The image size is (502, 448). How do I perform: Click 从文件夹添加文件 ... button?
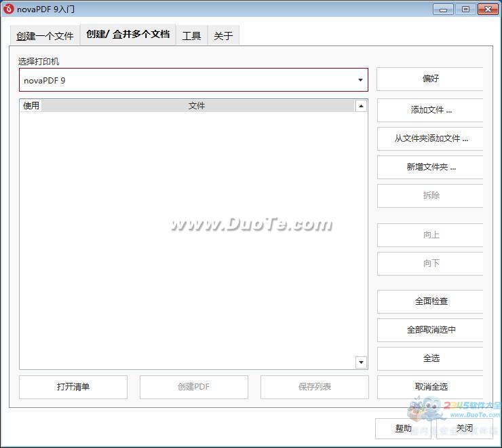[x=430, y=138]
